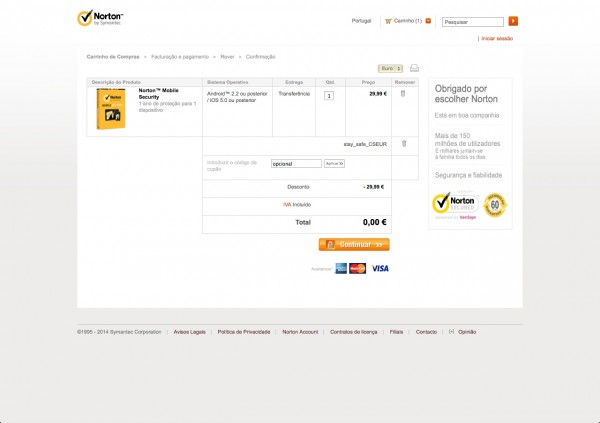Viewport: 600px width, 423px height.
Task: Click the MasterCard icon
Action: pyautogui.click(x=357, y=268)
